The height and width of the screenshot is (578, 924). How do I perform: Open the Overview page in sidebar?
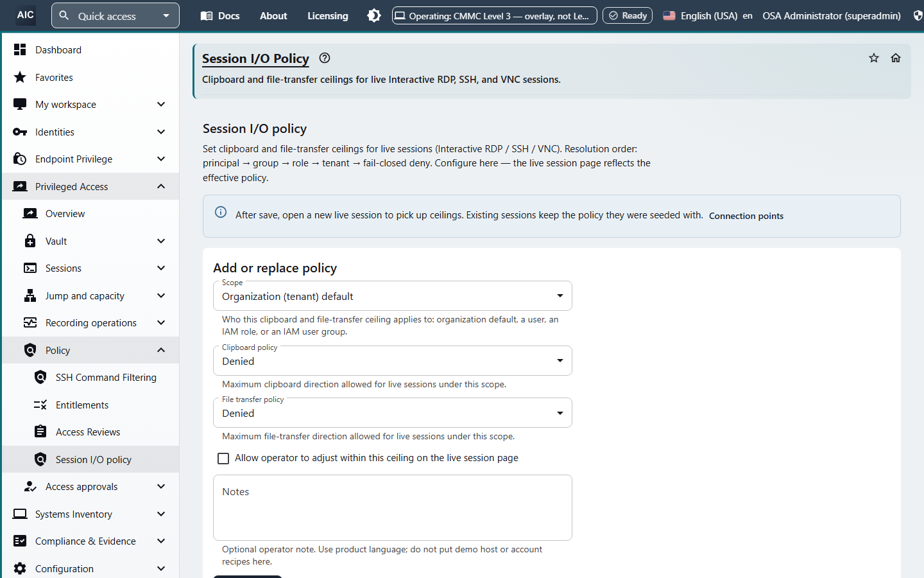click(x=90, y=214)
